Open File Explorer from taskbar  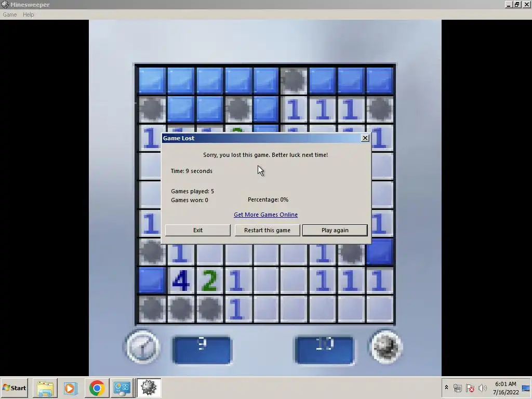tap(45, 388)
